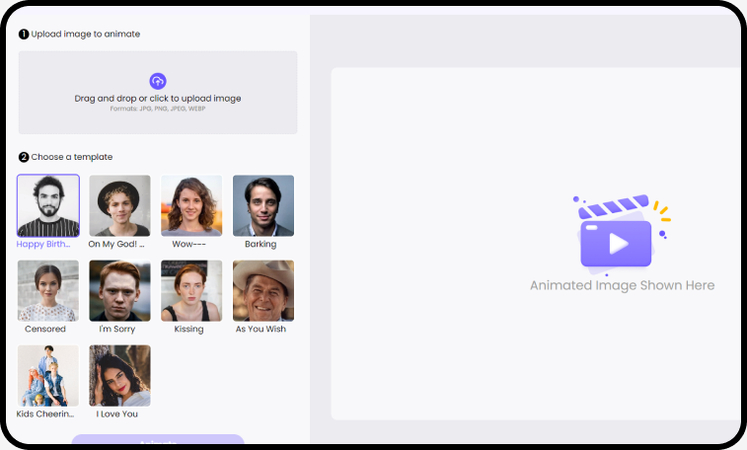Click the video clapperboard placeholder icon

[617, 235]
